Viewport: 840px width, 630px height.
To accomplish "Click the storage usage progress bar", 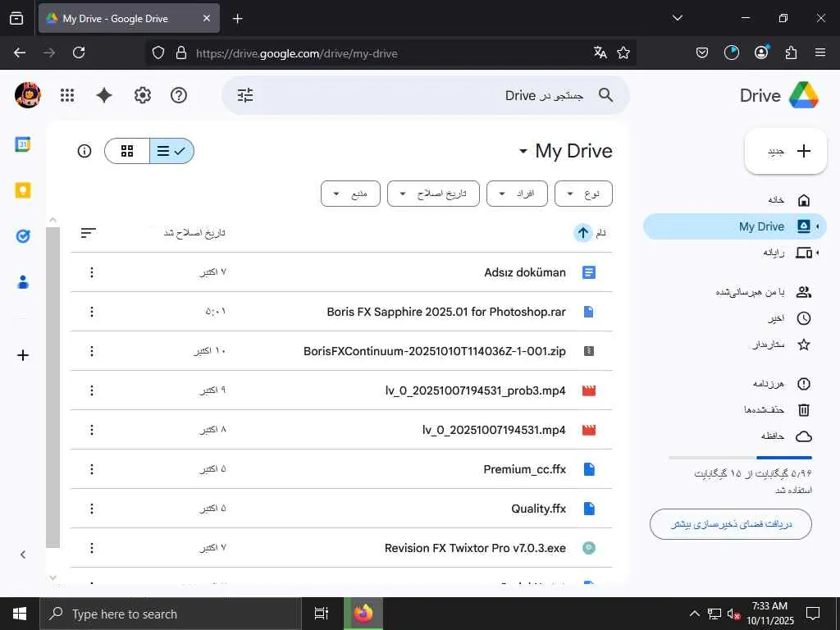I will 741,458.
